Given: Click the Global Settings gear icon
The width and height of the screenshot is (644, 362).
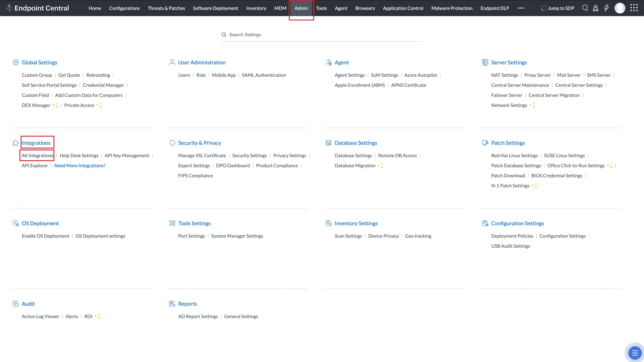Looking at the screenshot, I should [16, 62].
